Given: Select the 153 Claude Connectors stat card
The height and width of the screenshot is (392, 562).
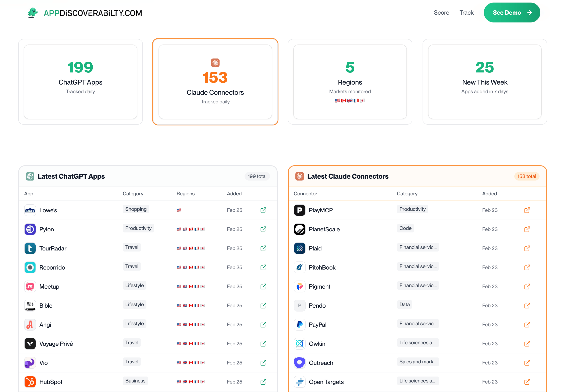Looking at the screenshot, I should (215, 82).
